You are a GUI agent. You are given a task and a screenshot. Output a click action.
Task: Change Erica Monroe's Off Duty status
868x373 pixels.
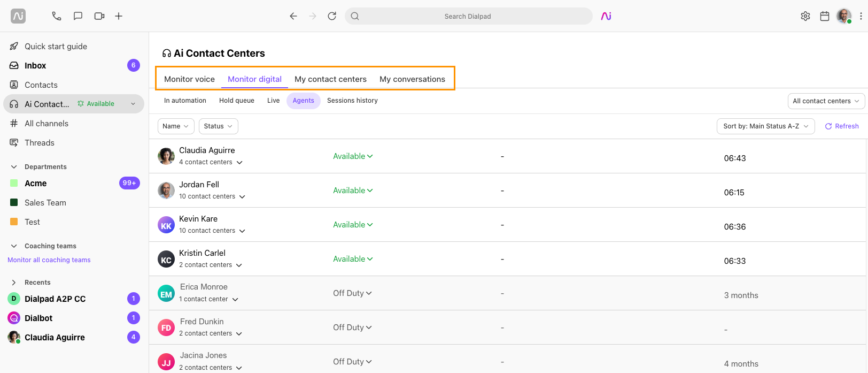pos(352,293)
